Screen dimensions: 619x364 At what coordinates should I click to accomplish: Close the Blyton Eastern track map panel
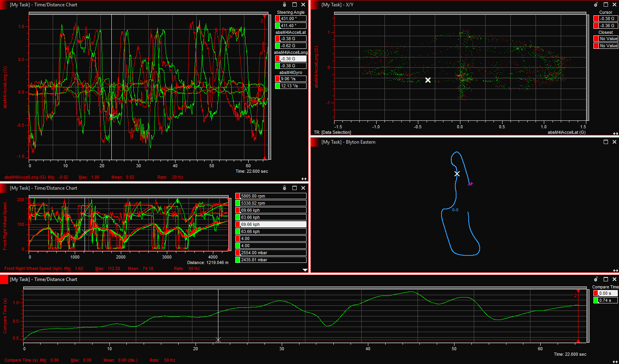(614, 142)
